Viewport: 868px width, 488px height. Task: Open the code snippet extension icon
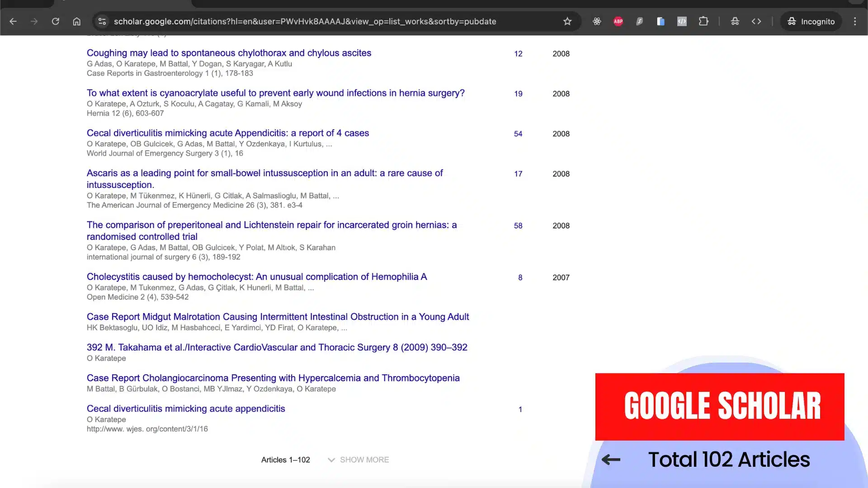pyautogui.click(x=682, y=21)
